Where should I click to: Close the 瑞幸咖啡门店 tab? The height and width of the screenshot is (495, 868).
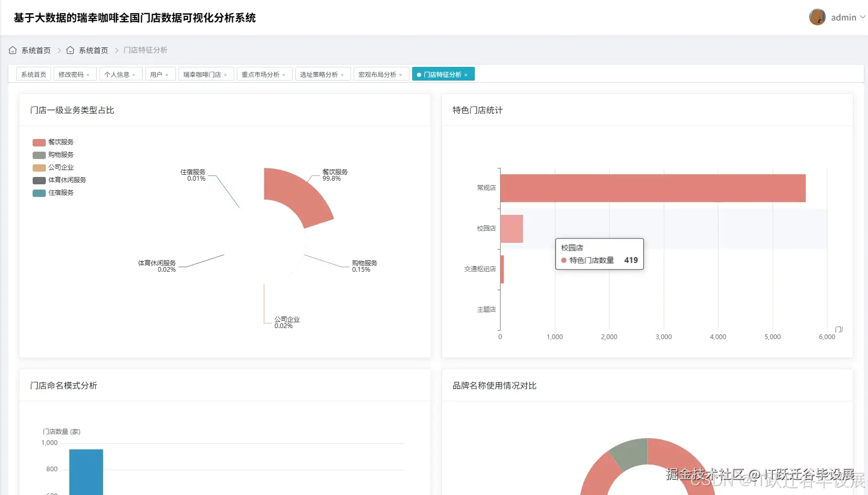click(225, 75)
